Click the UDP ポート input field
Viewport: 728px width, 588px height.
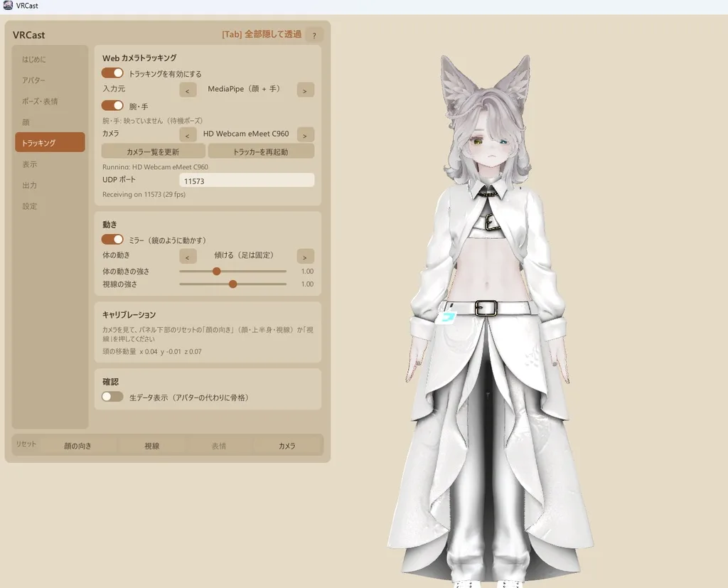click(x=247, y=181)
